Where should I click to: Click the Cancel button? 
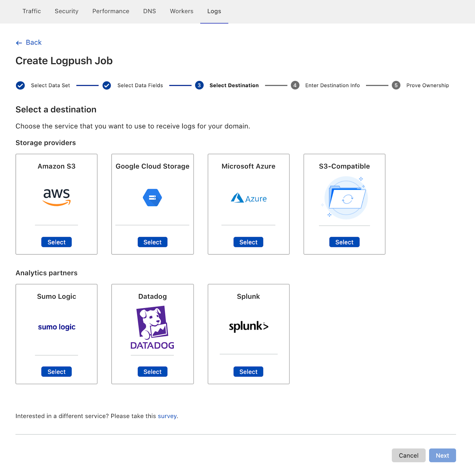(409, 455)
